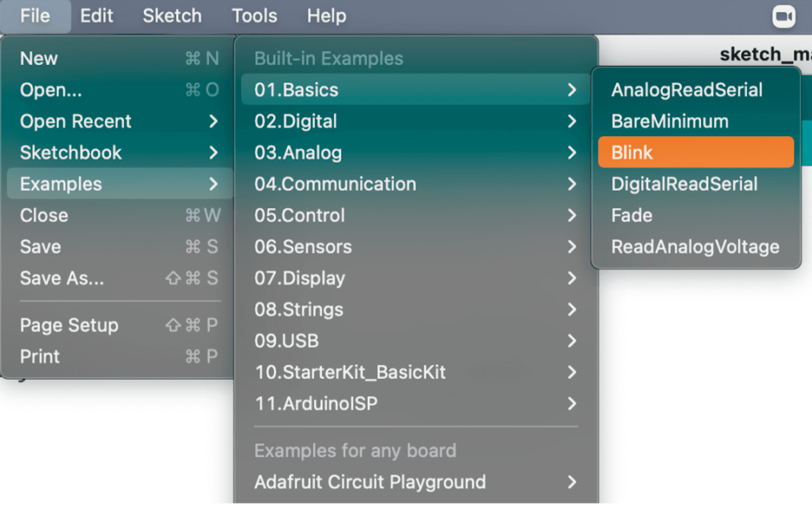Viewport: 812px width, 506px height.
Task: Expand the 05.Control examples category
Action: [415, 215]
